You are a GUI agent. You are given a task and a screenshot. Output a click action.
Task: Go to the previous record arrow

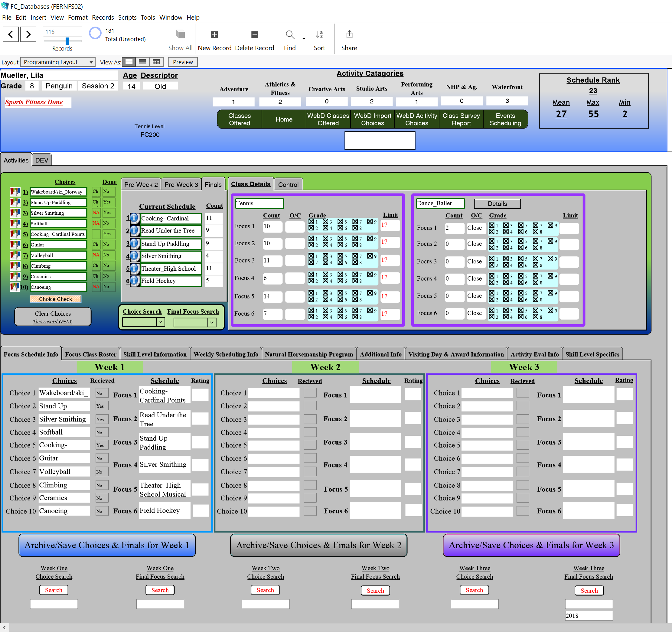click(x=11, y=34)
